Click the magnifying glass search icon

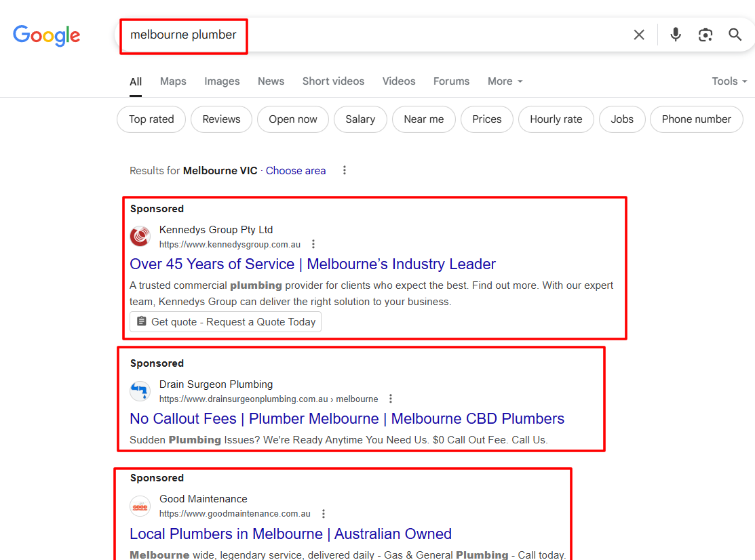point(735,35)
